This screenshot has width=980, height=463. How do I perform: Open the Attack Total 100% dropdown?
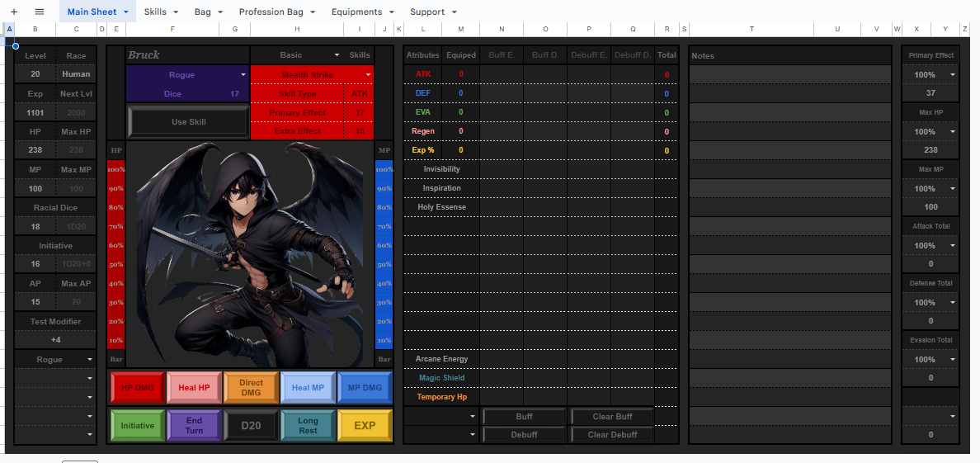coord(953,246)
